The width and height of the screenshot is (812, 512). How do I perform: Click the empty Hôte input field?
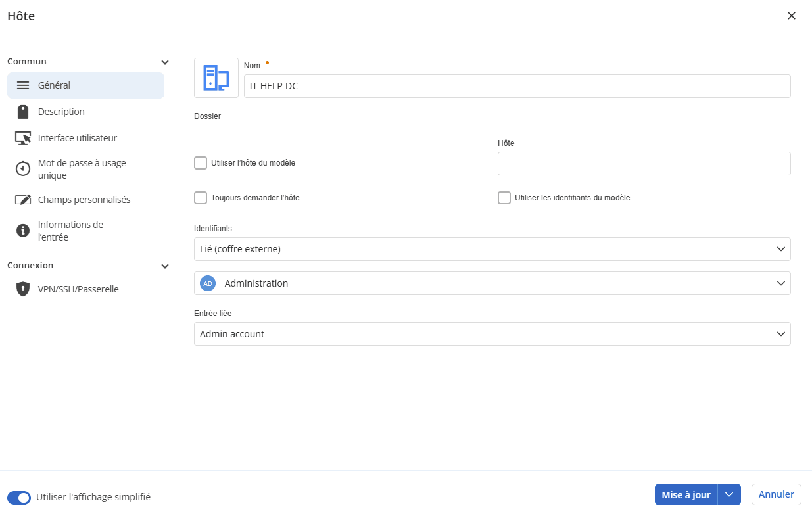[644, 164]
